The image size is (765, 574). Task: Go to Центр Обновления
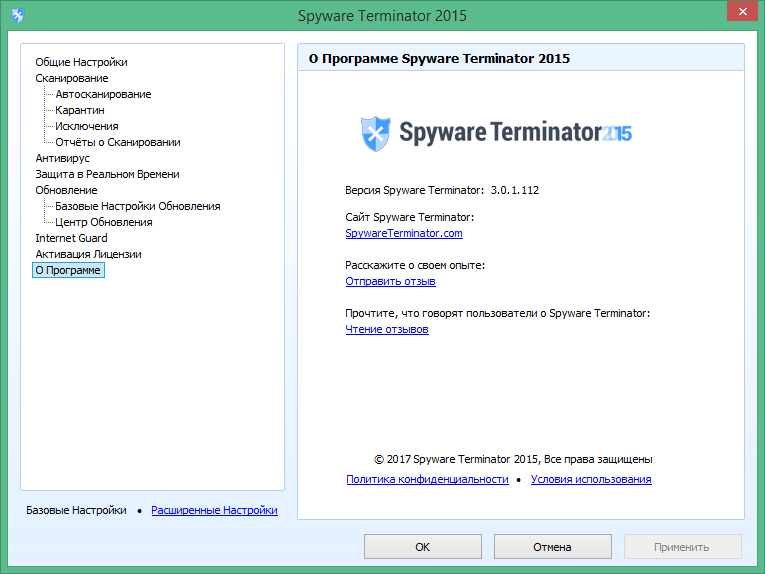103,222
